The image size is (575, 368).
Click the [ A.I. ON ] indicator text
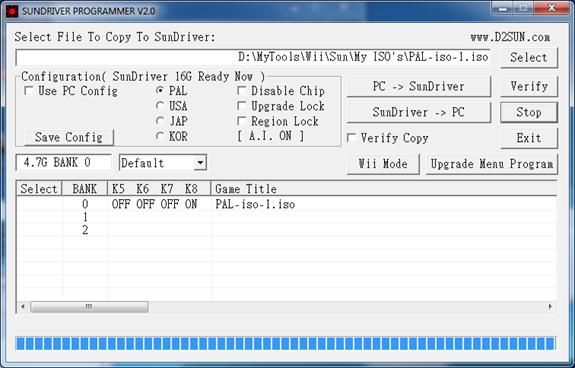pos(271,136)
